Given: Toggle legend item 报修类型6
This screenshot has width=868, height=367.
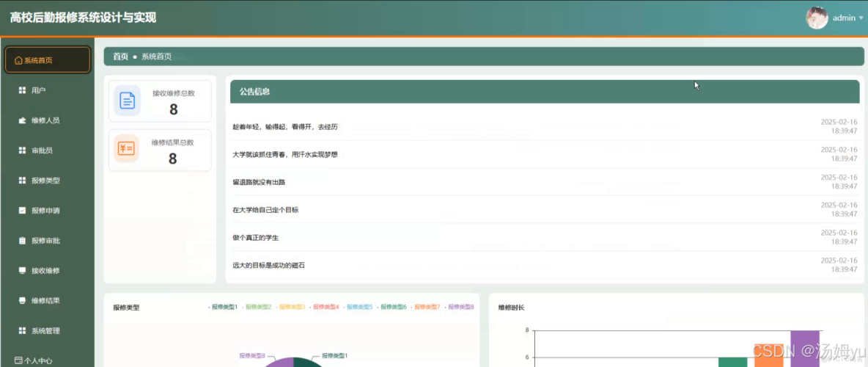Looking at the screenshot, I should pyautogui.click(x=392, y=307).
